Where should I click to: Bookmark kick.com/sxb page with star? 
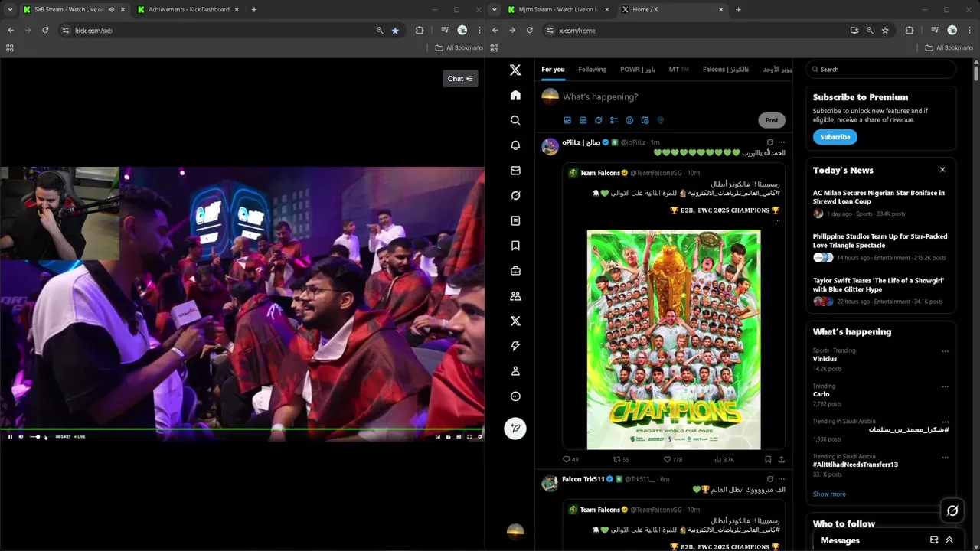click(x=395, y=31)
